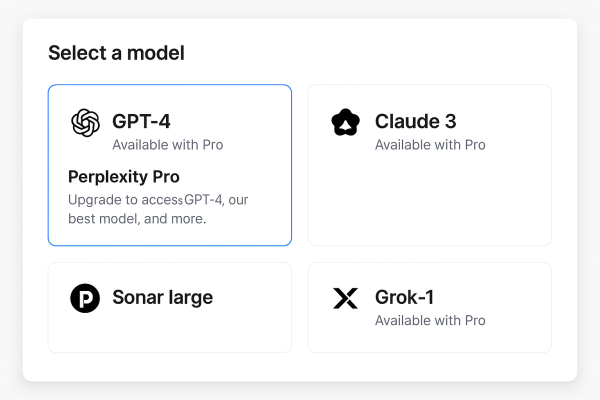This screenshot has height=400, width=600.
Task: Click the Perplexity 'P' icon for Sonar
Action: tap(85, 298)
